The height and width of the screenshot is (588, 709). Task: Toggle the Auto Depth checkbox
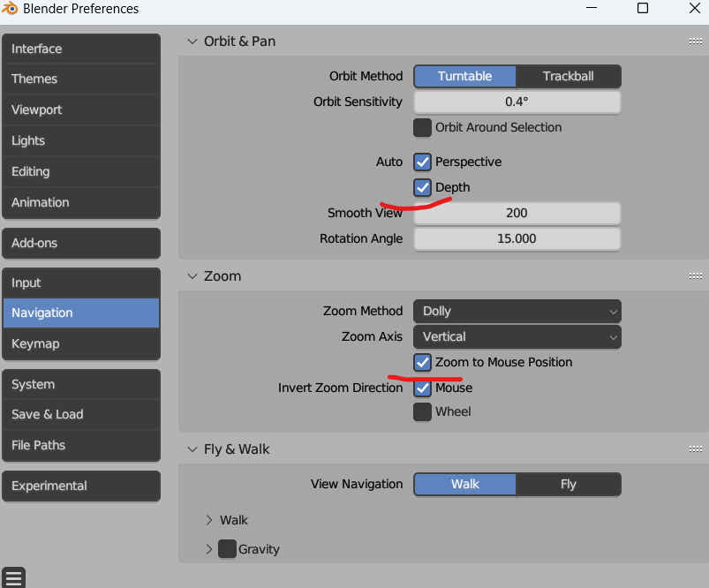(423, 188)
